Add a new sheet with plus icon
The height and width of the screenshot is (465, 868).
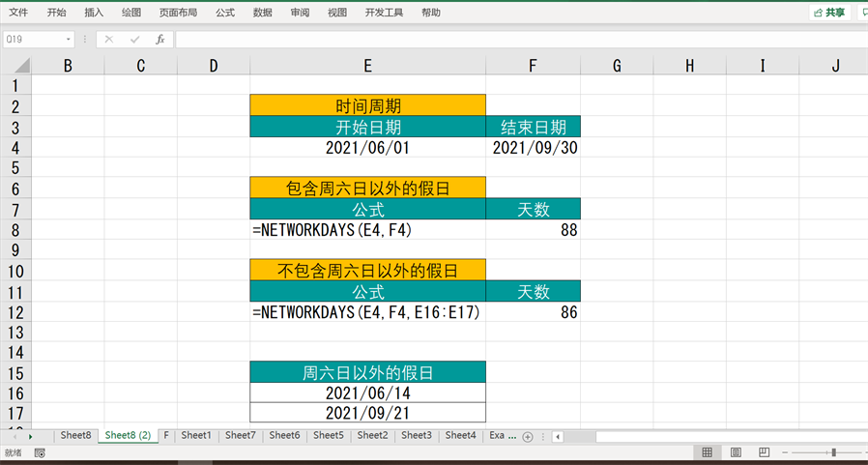pyautogui.click(x=528, y=437)
